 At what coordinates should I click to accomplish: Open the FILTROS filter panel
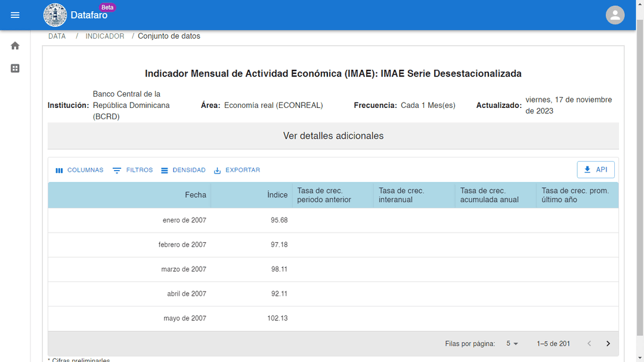click(132, 170)
